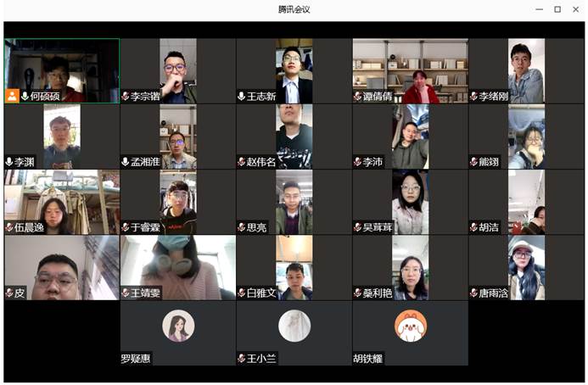Viewport: 588px width, 385px height.
Task: Click the microphone icon next to 孟湘淮
Action: pyautogui.click(x=126, y=162)
